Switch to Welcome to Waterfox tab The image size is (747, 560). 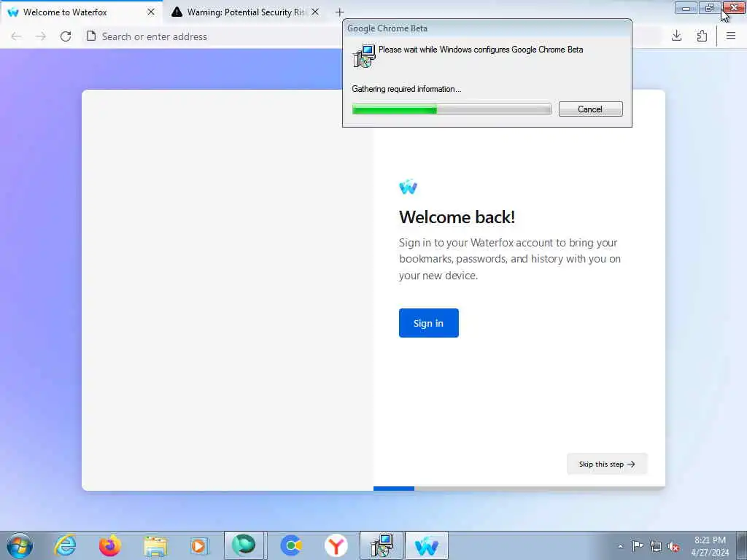[x=82, y=12]
